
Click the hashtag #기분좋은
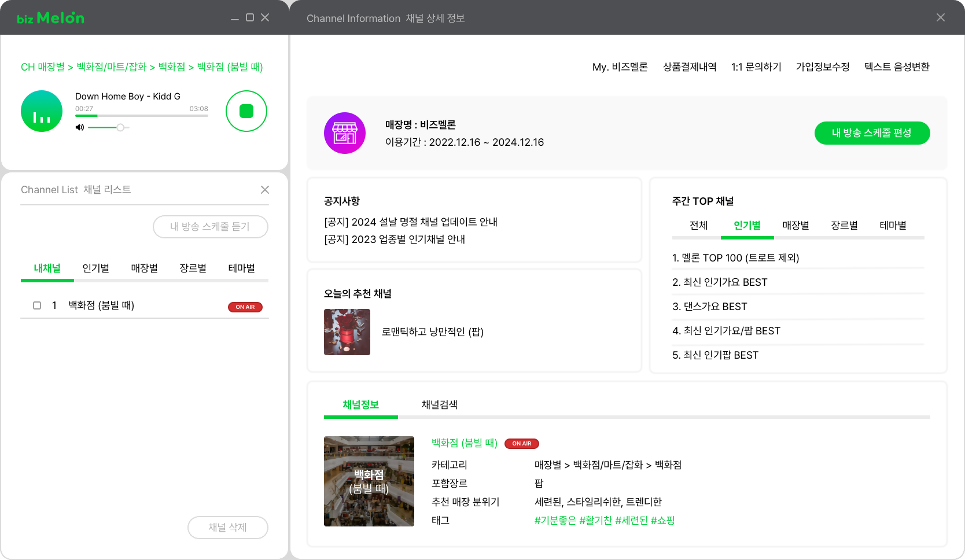point(555,521)
